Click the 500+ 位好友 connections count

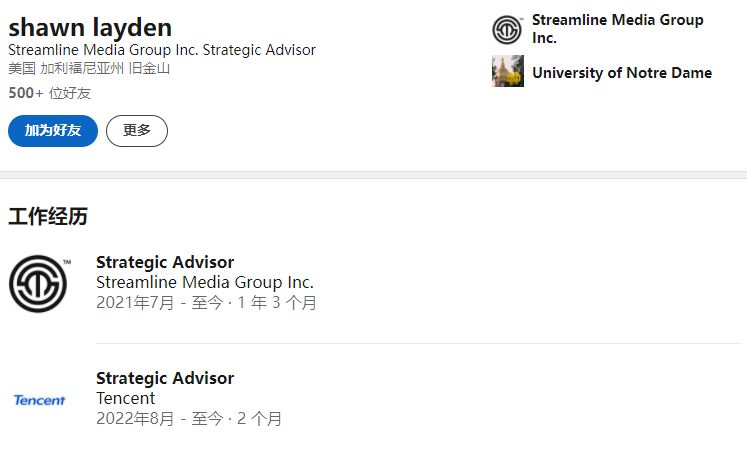tap(49, 93)
